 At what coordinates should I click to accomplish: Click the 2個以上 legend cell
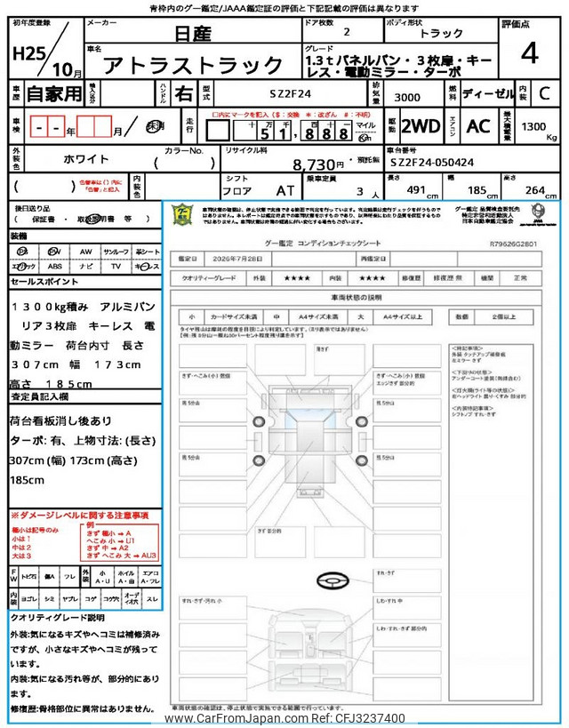[x=503, y=316]
